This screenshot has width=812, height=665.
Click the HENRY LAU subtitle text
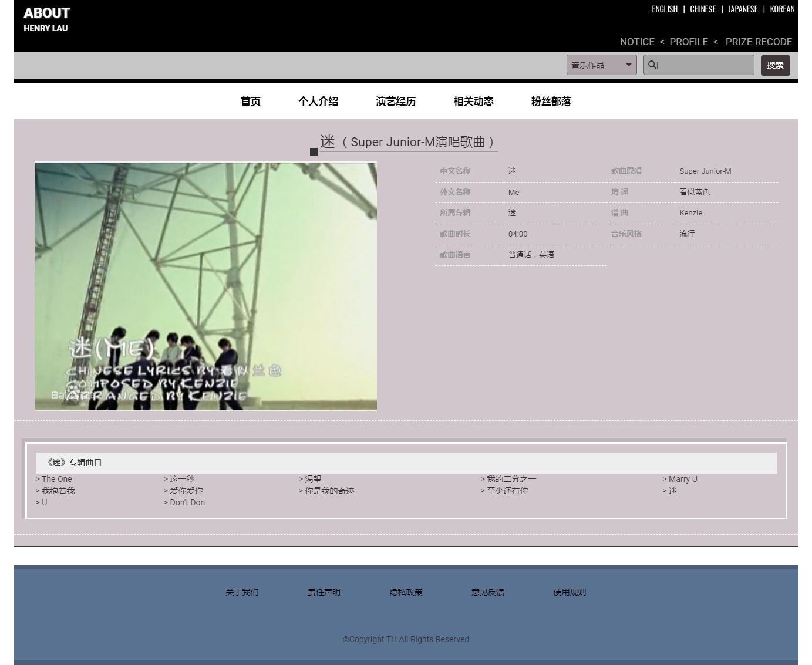(x=46, y=28)
